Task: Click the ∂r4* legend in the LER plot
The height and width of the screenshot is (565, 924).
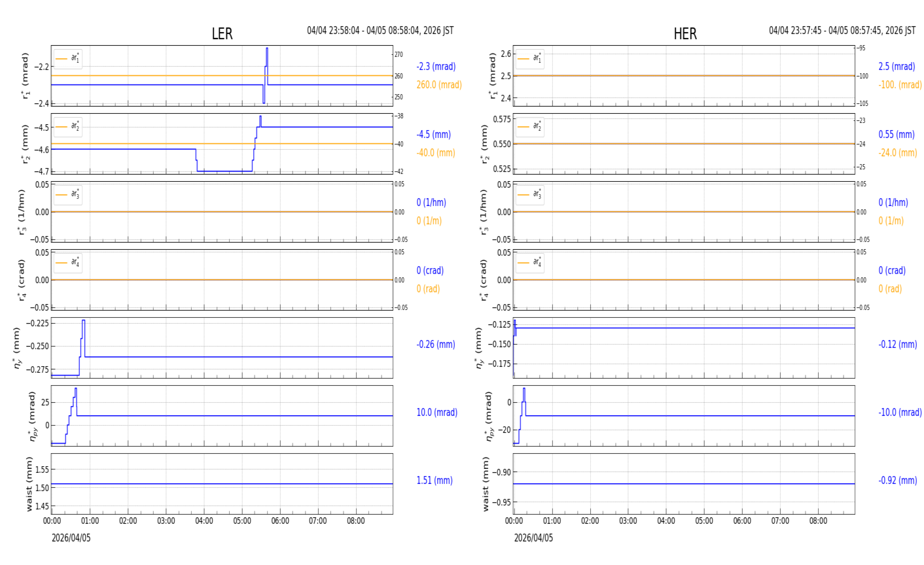Action: tap(68, 263)
